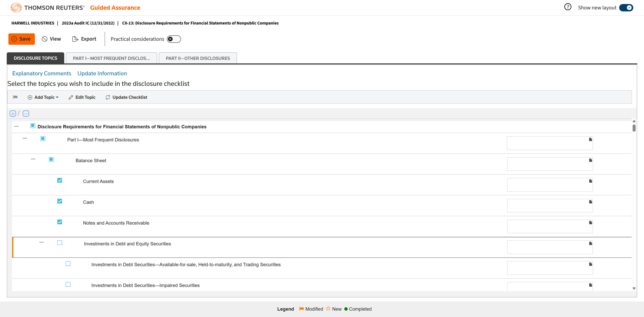The height and width of the screenshot is (317, 644).
Task: Click the collapse all minus icon
Action: click(26, 114)
